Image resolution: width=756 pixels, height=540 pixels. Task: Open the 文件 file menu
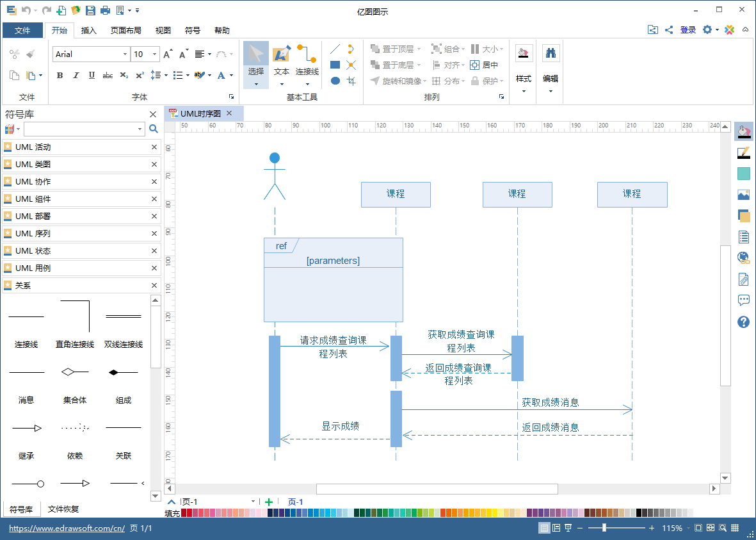(22, 30)
